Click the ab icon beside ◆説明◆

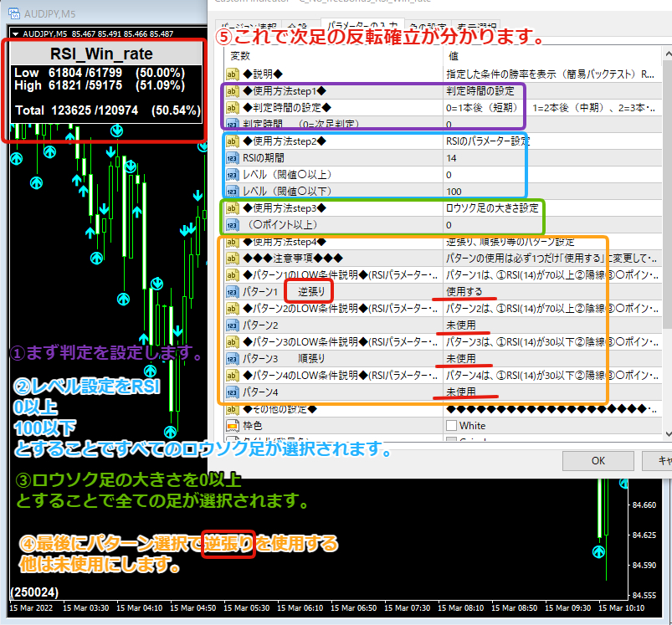pos(232,74)
